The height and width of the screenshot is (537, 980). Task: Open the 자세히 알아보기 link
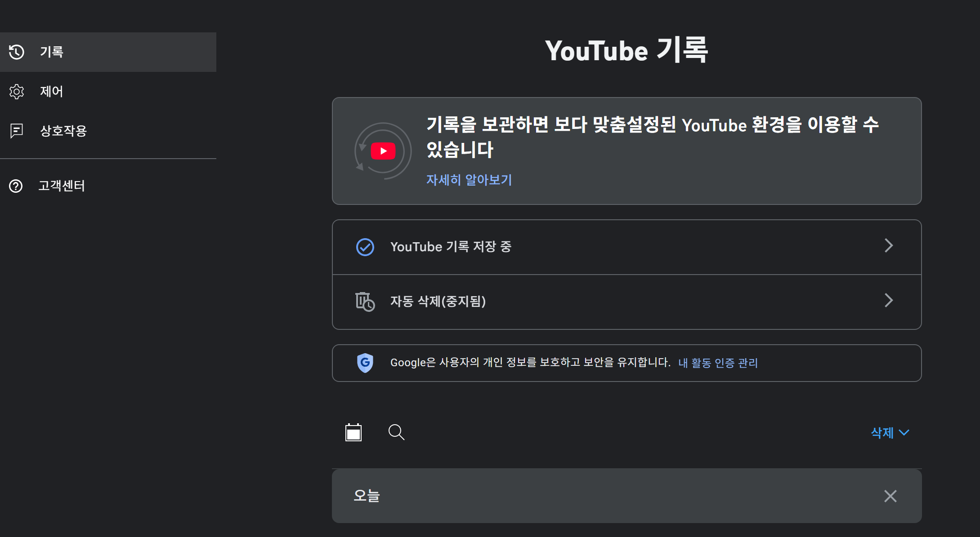point(469,179)
